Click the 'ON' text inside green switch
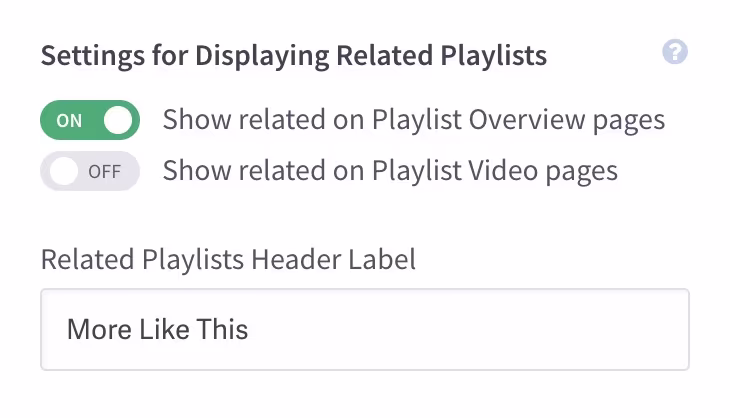Image resolution: width=730 pixels, height=418 pixels. coord(69,121)
